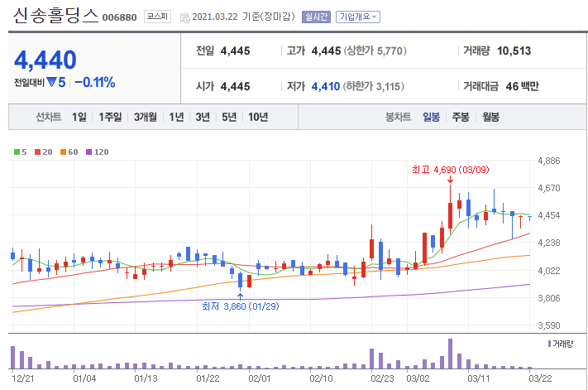The width and height of the screenshot is (588, 390).
Task: Click the 4,886 price axis label
Action: pos(549,161)
